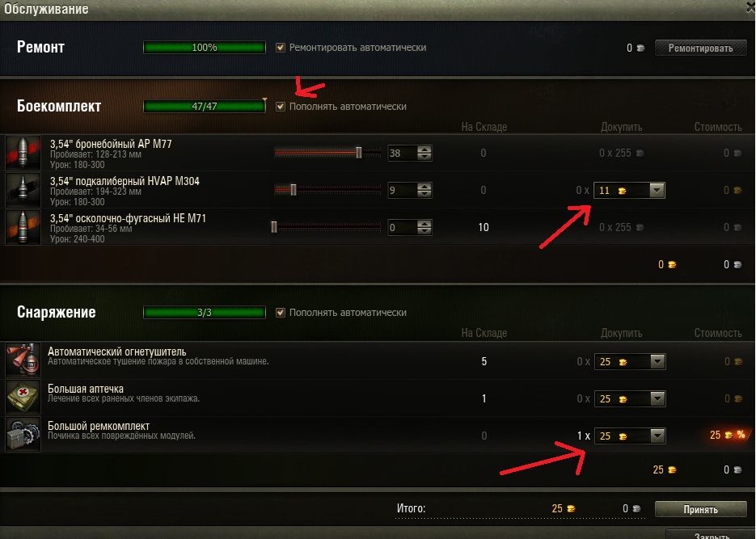Increase AP M77 shell count with stepper

[x=424, y=149]
